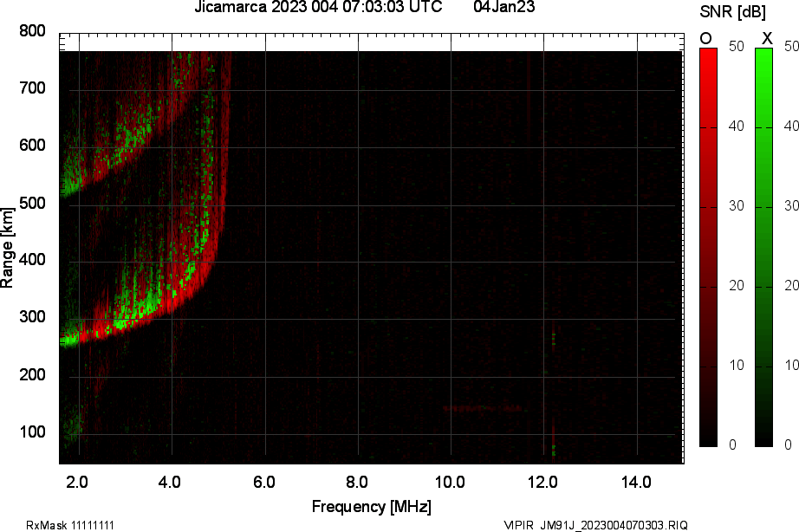Click the faint red horizontal echo near 10.5 MHz
This screenshot has width=799, height=532.
[x=482, y=408]
